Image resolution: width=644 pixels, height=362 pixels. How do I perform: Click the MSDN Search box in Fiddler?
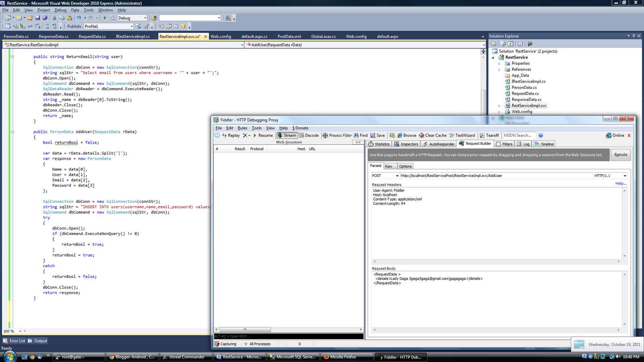pyautogui.click(x=519, y=136)
